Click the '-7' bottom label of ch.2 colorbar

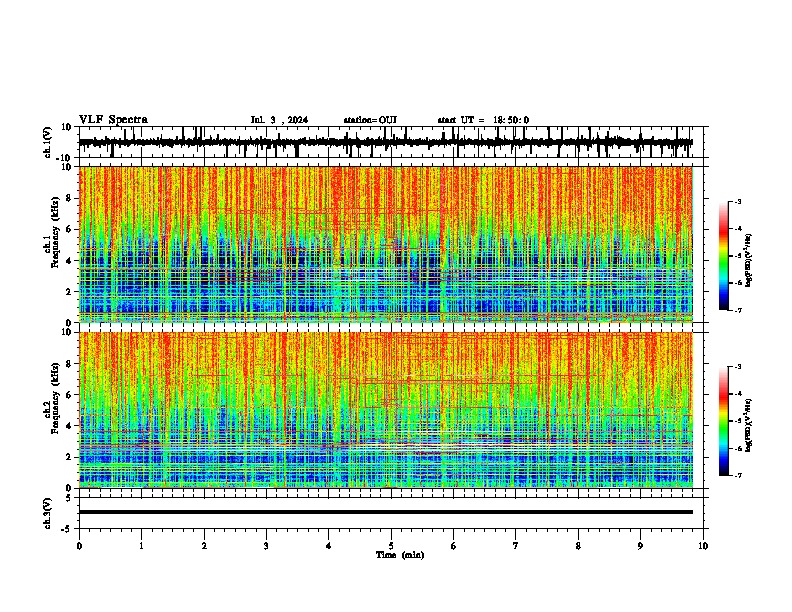click(737, 475)
